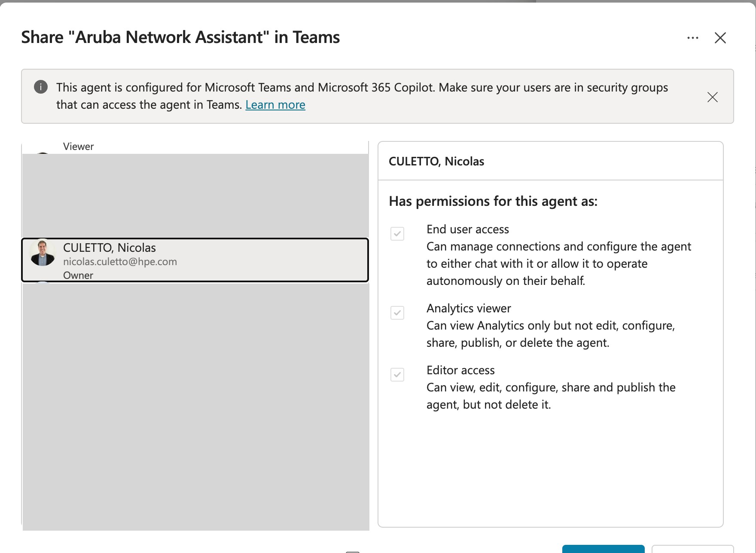Toggle the Editor access checkbox

click(397, 375)
